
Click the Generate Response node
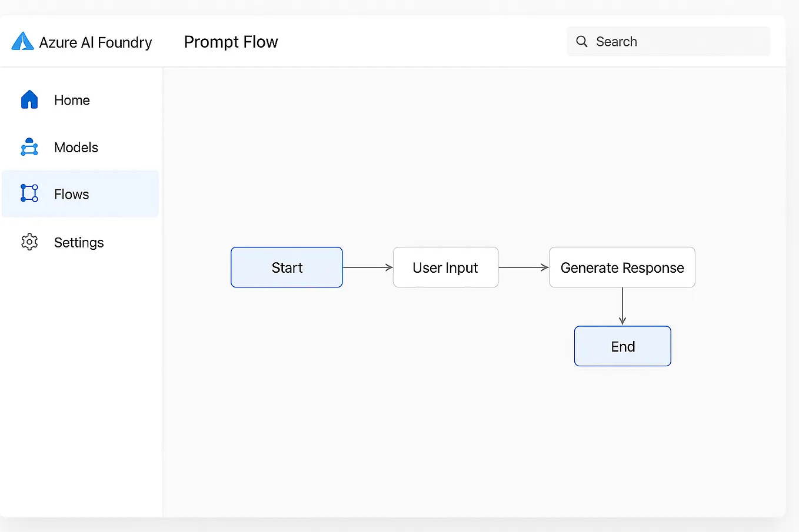(622, 267)
